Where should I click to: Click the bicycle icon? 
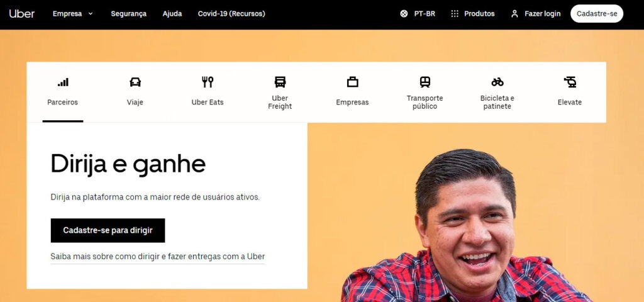click(497, 82)
